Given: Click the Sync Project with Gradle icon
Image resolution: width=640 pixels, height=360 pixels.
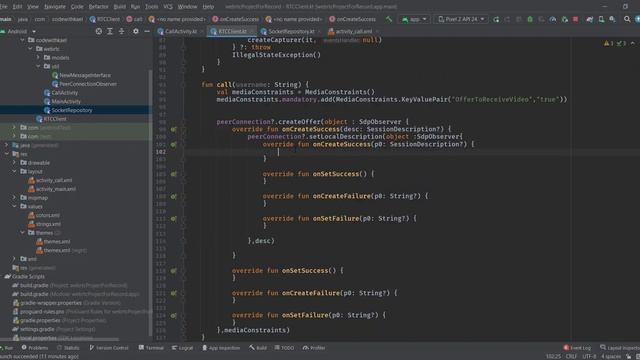Looking at the screenshot, I should [x=590, y=19].
